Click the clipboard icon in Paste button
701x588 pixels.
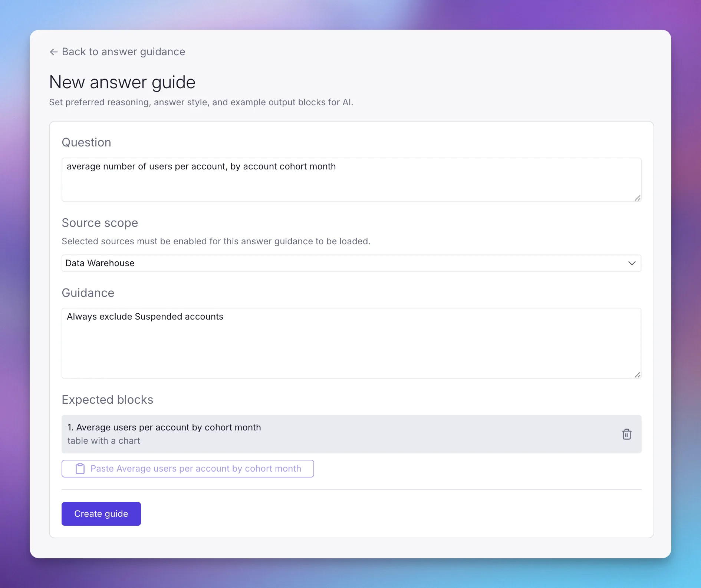click(80, 469)
